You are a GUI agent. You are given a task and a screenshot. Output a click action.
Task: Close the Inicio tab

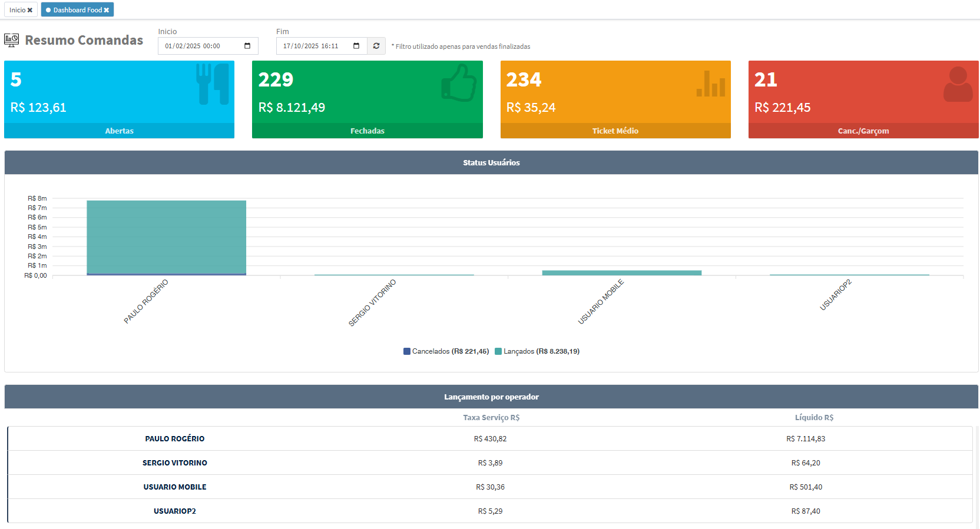click(x=30, y=10)
